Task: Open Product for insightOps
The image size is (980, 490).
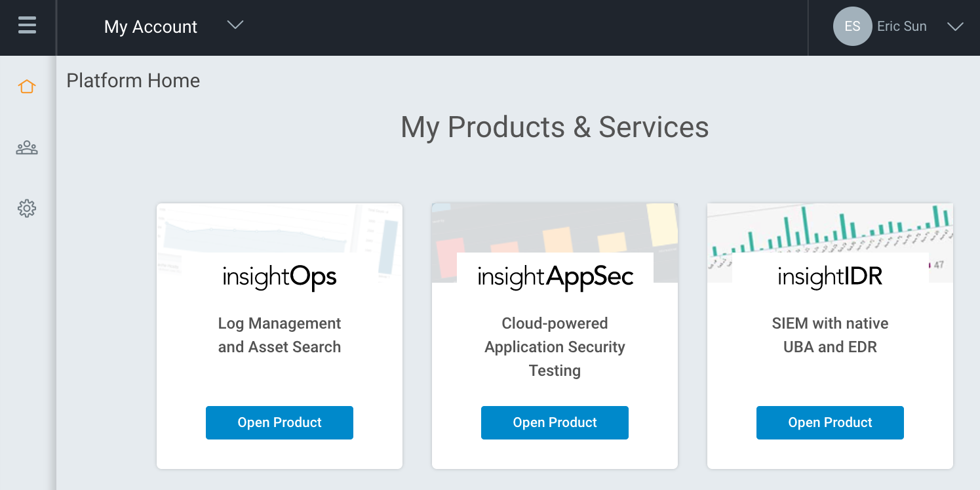Action: pos(279,422)
